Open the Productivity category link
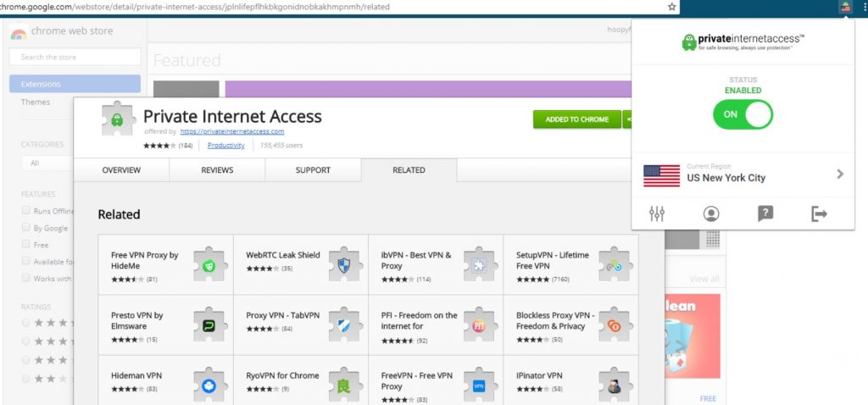Image resolution: width=868 pixels, height=405 pixels. (225, 146)
